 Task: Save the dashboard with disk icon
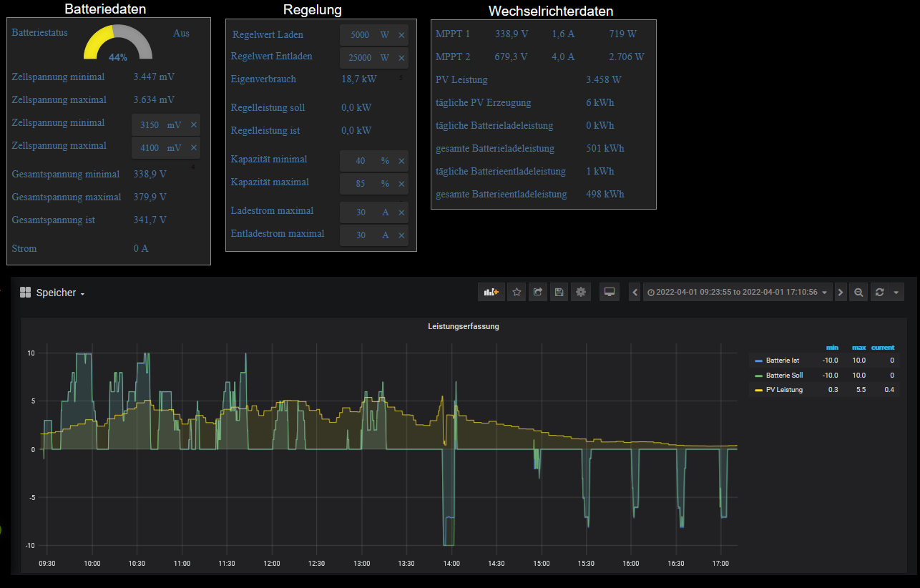pos(559,292)
